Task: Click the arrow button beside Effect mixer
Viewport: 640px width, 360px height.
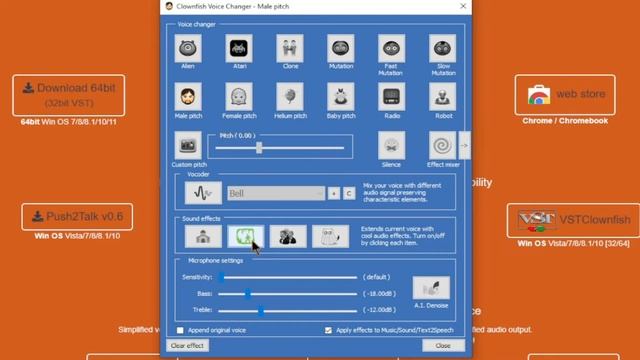Action: 464,145
